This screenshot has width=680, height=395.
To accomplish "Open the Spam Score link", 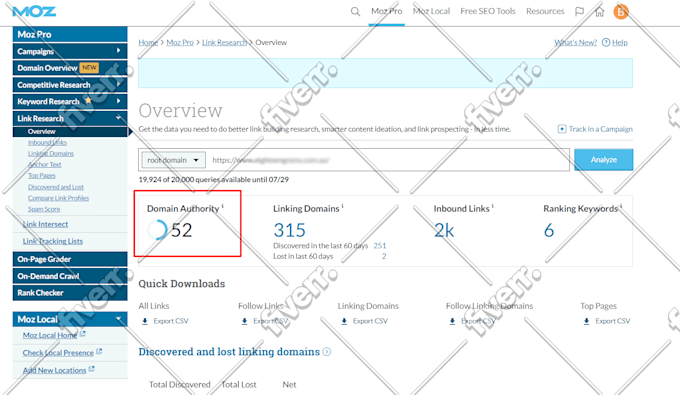I will [44, 209].
